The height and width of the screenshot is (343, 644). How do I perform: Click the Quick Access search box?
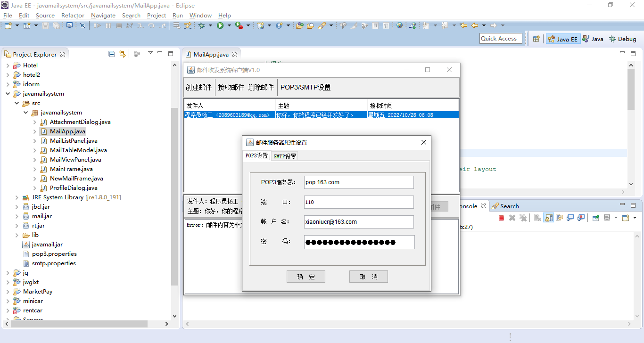point(501,39)
